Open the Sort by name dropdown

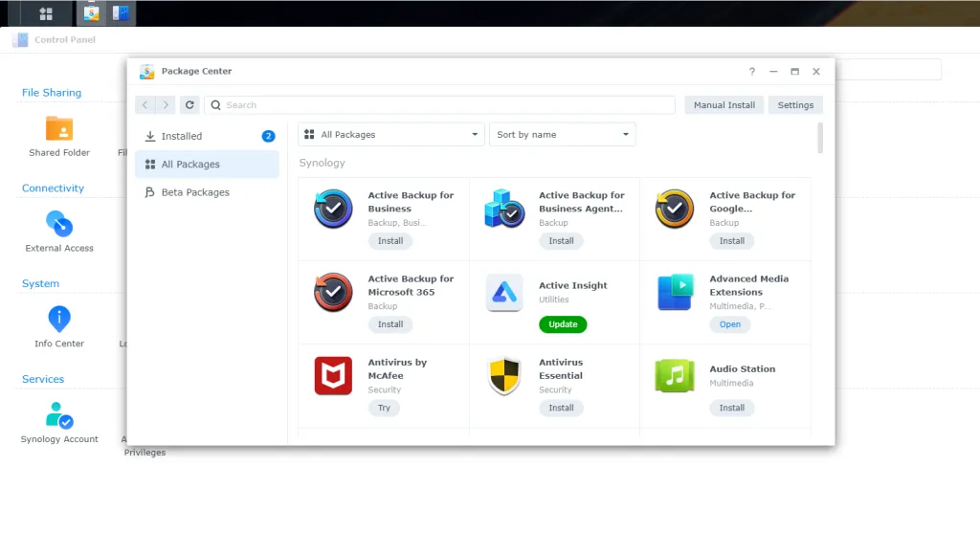[562, 134]
